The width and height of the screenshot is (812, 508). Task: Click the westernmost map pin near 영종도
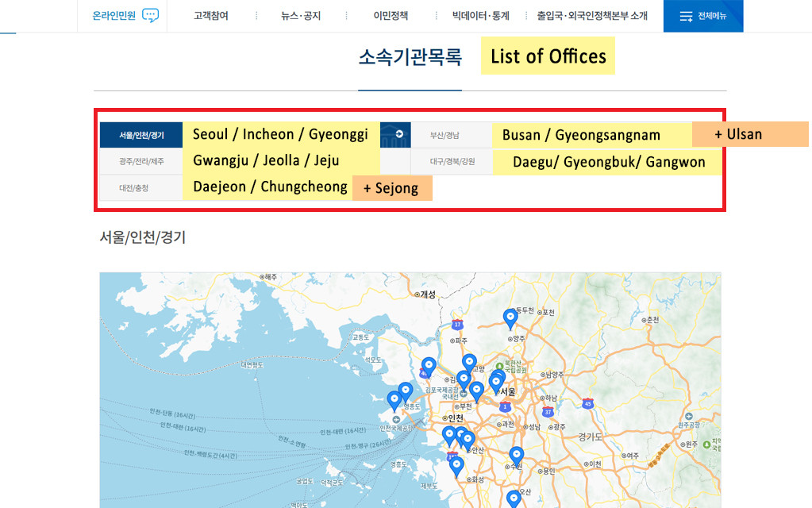[394, 400]
